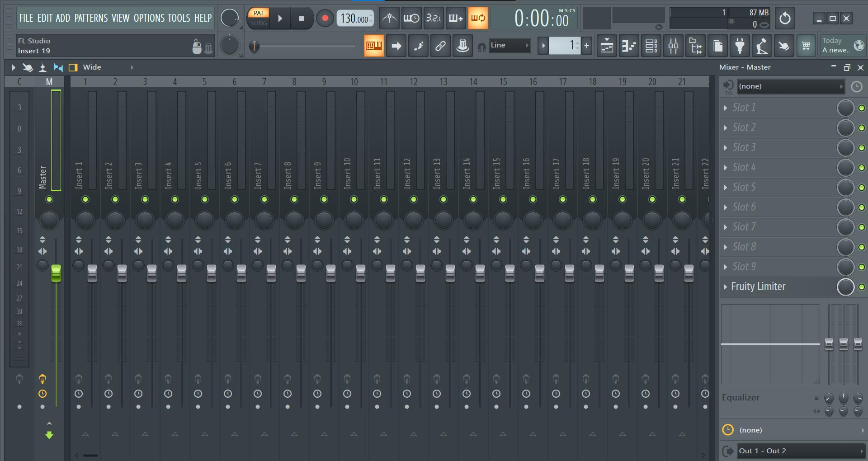This screenshot has width=868, height=461.
Task: Toggle the Mixer view icon
Action: [x=673, y=46]
